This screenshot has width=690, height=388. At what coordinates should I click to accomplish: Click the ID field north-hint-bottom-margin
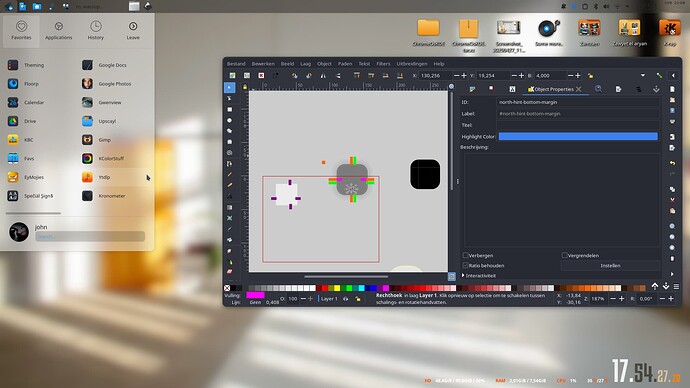click(x=578, y=102)
